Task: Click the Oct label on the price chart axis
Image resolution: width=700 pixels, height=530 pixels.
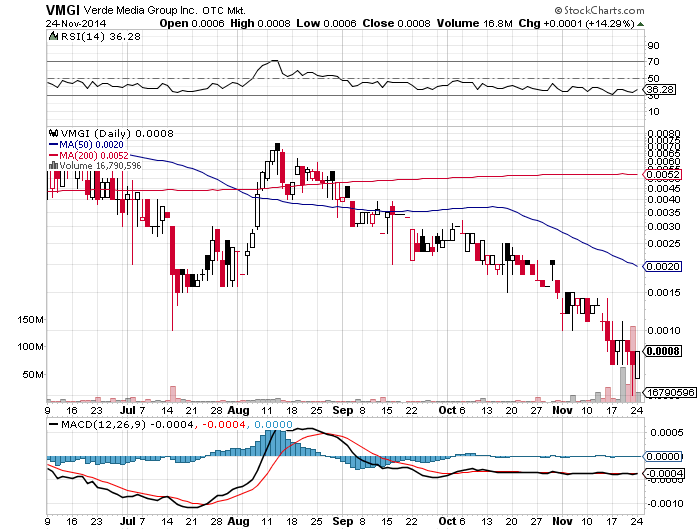Action: [447, 410]
